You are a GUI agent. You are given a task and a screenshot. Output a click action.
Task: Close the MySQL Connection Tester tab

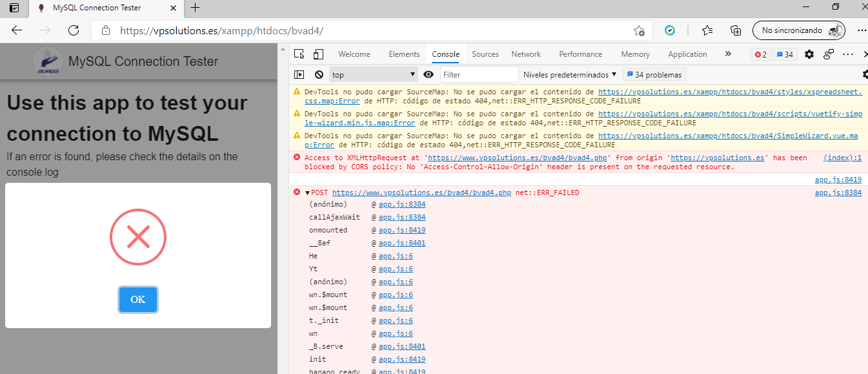[x=172, y=8]
